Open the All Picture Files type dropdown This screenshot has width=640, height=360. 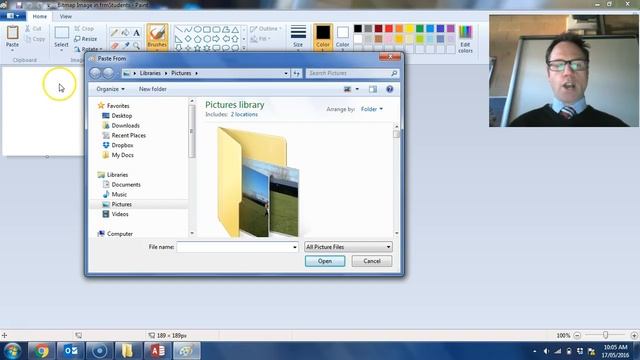point(348,247)
